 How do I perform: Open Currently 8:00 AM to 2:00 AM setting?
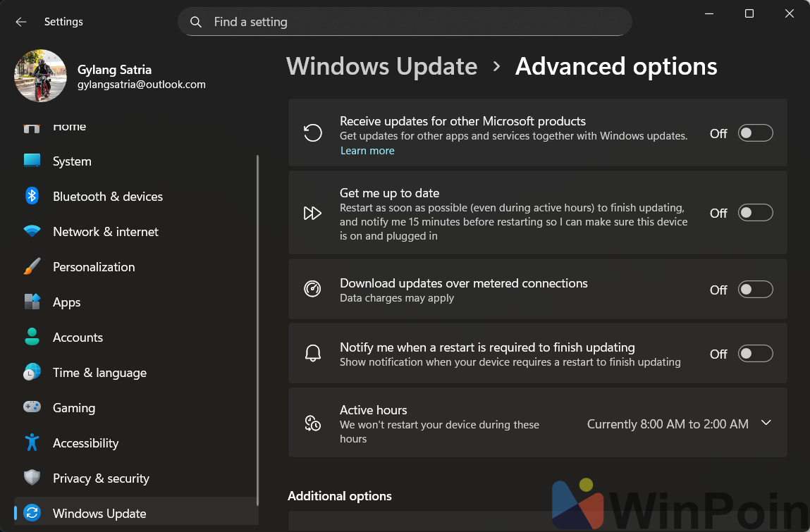[x=668, y=424]
